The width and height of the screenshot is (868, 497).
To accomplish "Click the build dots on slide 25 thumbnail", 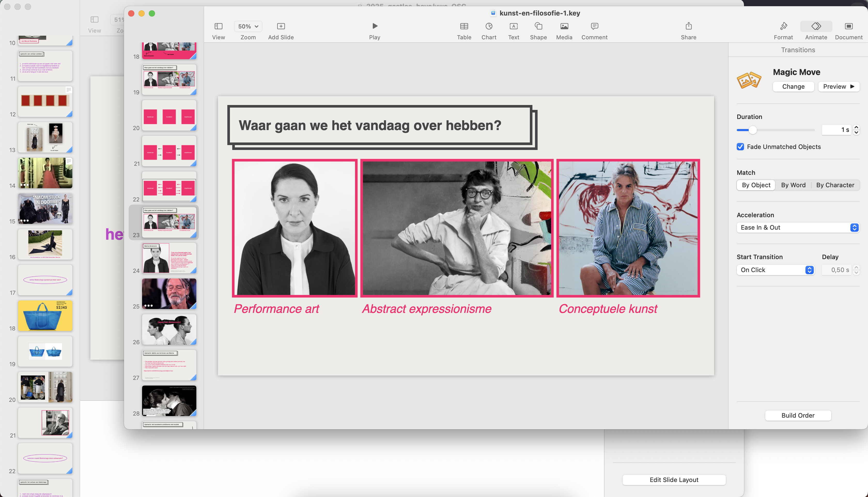I will 148,305.
